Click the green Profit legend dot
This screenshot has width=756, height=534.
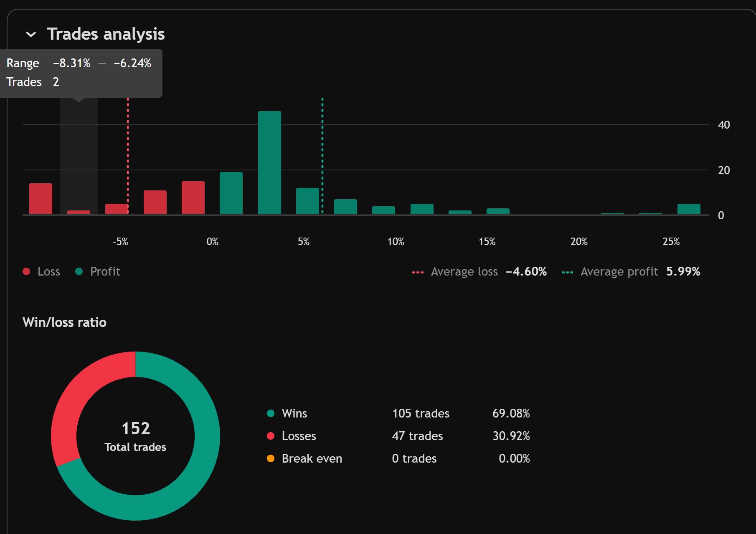(x=79, y=271)
